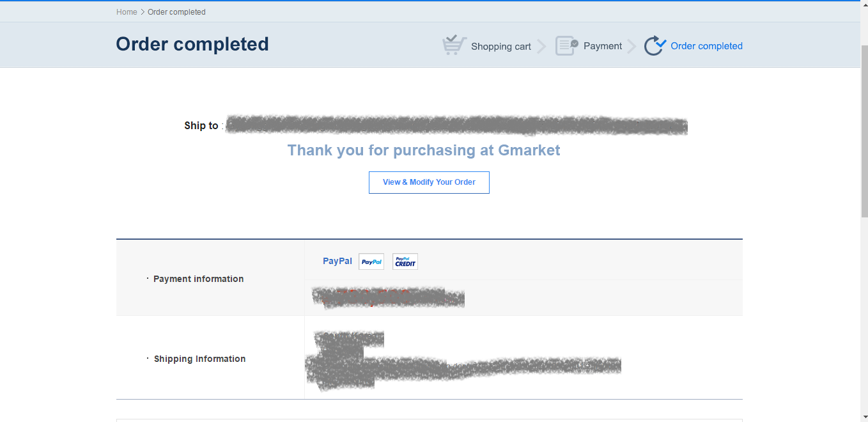
Task: Click the Order completed breadcrumb text
Action: click(176, 12)
